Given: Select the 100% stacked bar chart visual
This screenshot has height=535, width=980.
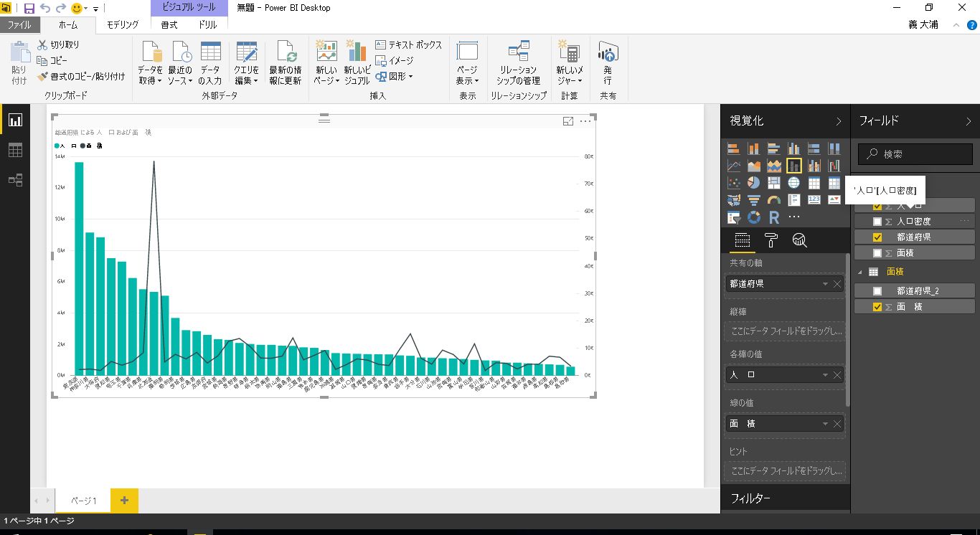Looking at the screenshot, I should point(814,148).
